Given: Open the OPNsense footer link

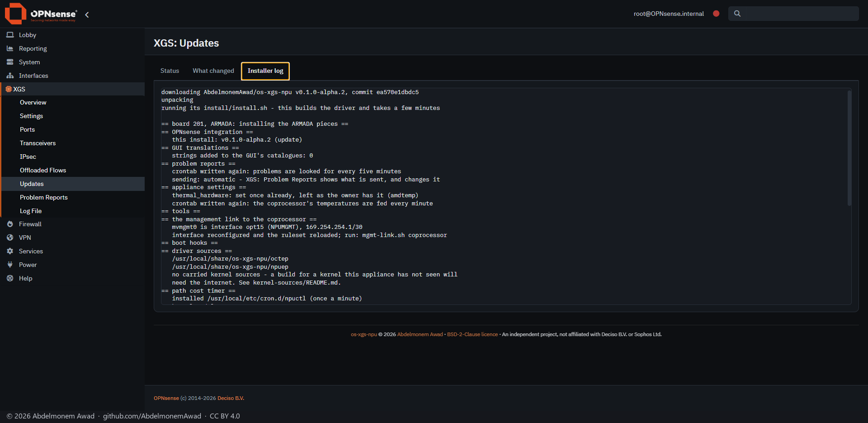Looking at the screenshot, I should [x=166, y=398].
